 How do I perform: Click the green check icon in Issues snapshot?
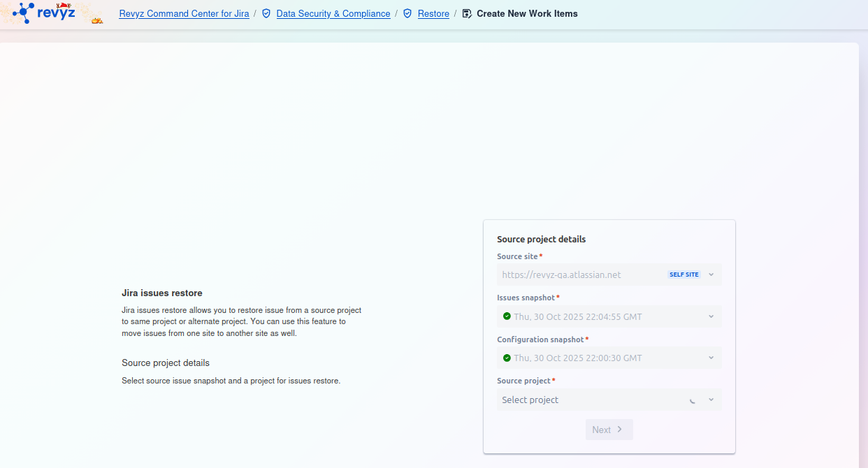(x=507, y=316)
